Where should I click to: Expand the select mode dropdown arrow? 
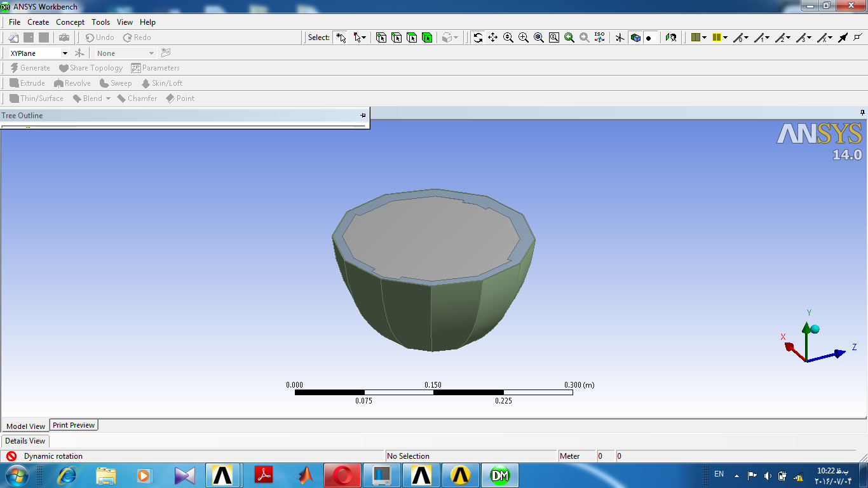(x=365, y=37)
